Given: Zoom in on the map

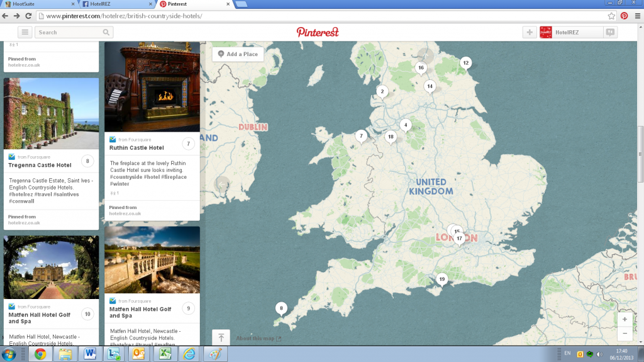Looking at the screenshot, I should 625,319.
